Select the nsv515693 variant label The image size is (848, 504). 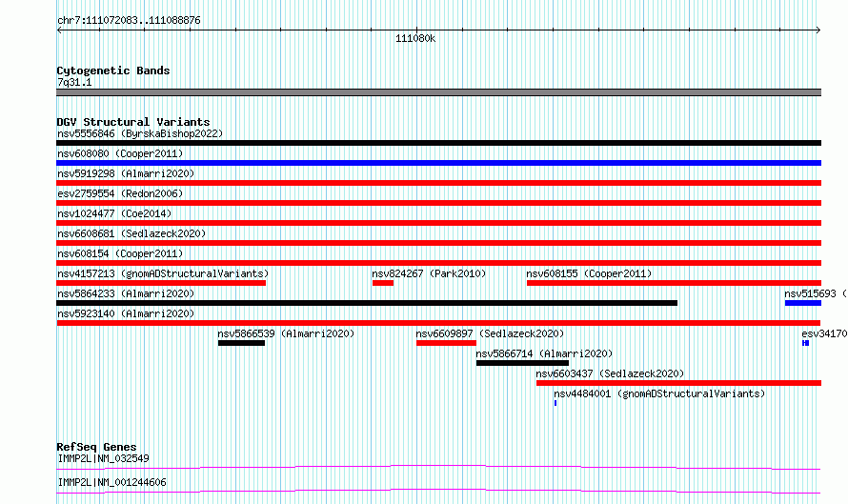click(x=816, y=293)
